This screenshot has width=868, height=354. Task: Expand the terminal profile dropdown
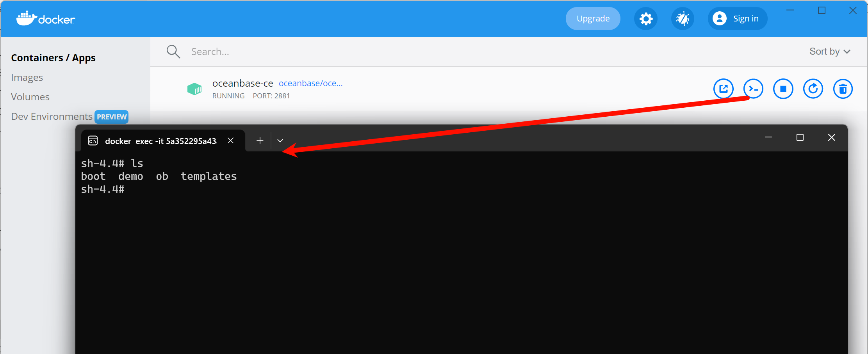[x=280, y=141]
